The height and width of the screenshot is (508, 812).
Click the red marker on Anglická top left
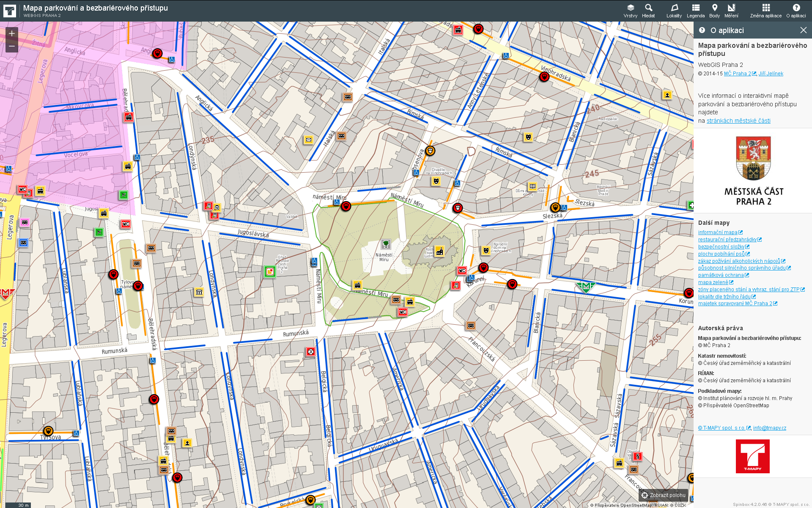click(157, 53)
